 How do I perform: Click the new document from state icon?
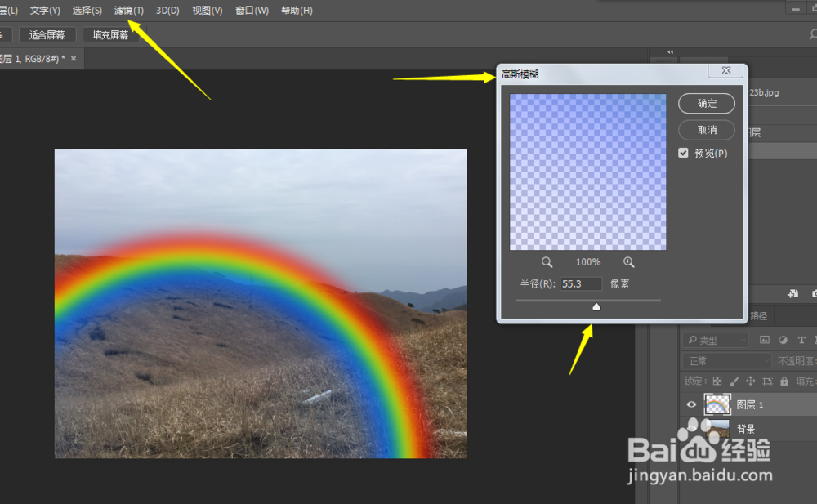[x=793, y=294]
